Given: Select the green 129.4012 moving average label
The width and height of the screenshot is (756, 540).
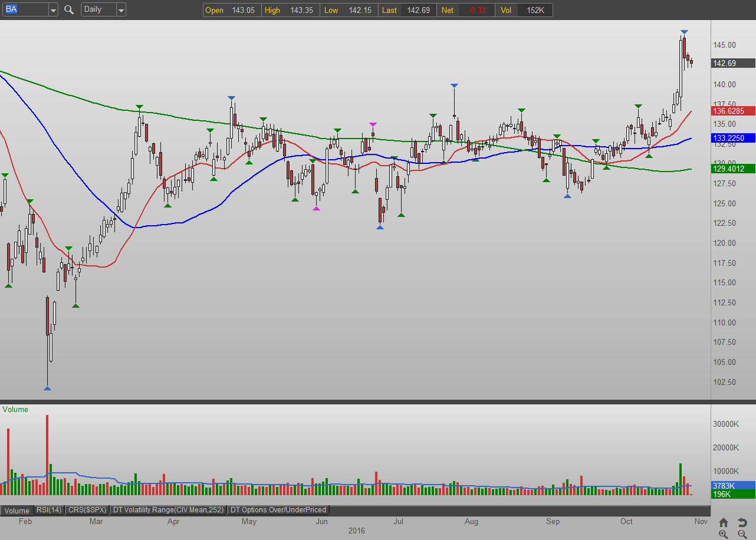Looking at the screenshot, I should click(733, 169).
